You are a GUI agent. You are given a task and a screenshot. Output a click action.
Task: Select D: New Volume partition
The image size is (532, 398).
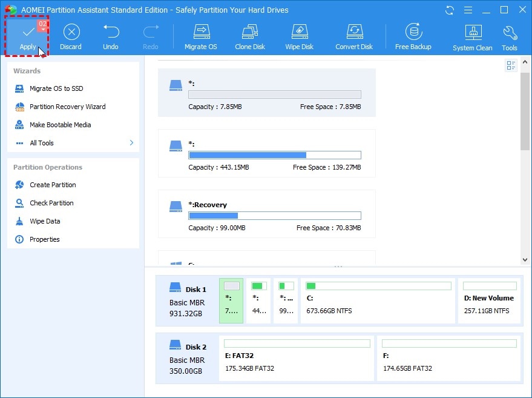coord(489,300)
